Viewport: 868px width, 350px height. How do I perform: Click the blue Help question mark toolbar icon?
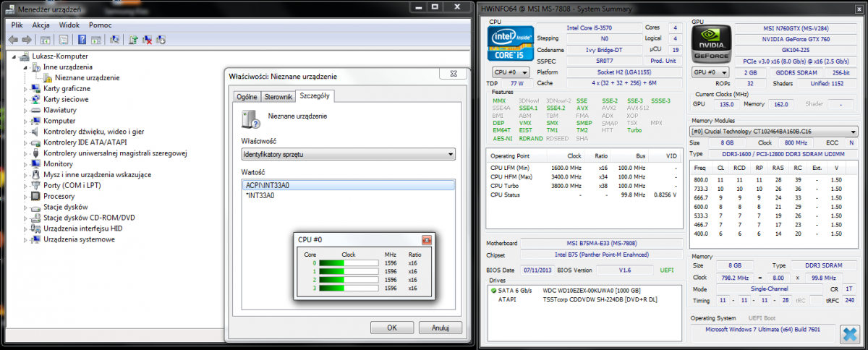pos(81,40)
